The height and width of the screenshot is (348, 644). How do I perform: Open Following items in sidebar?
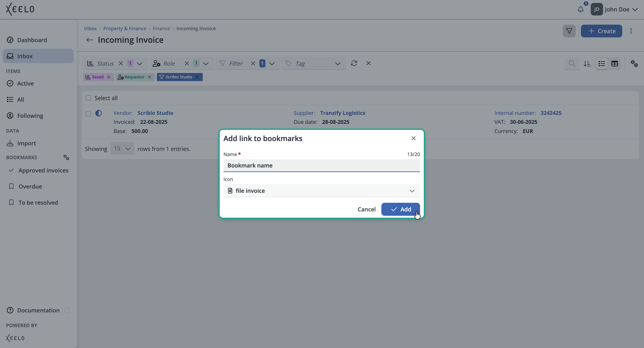pyautogui.click(x=38, y=116)
